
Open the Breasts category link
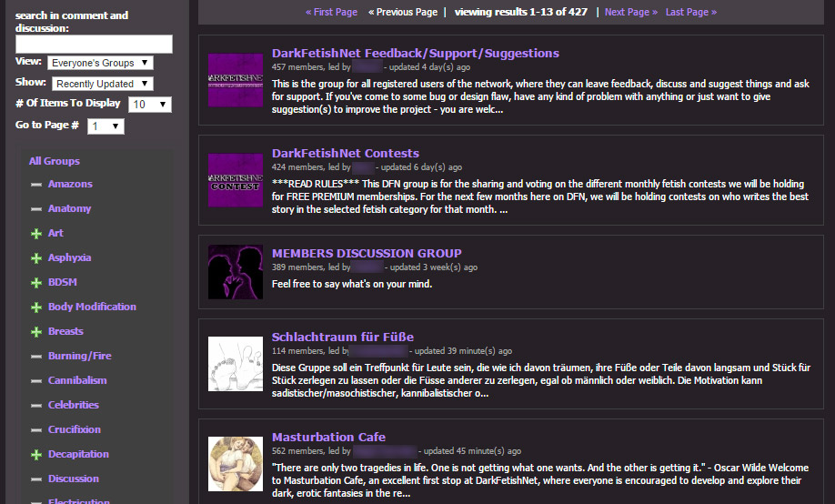(66, 331)
